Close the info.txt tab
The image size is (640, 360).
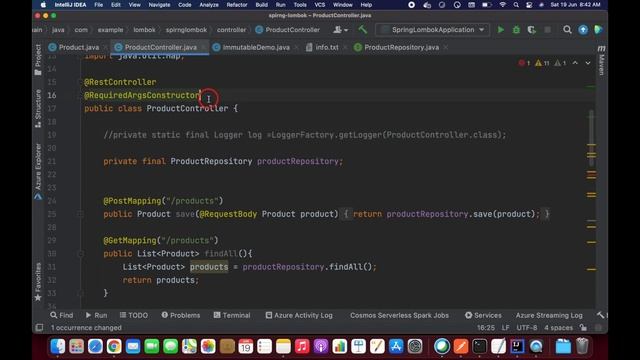(x=345, y=47)
